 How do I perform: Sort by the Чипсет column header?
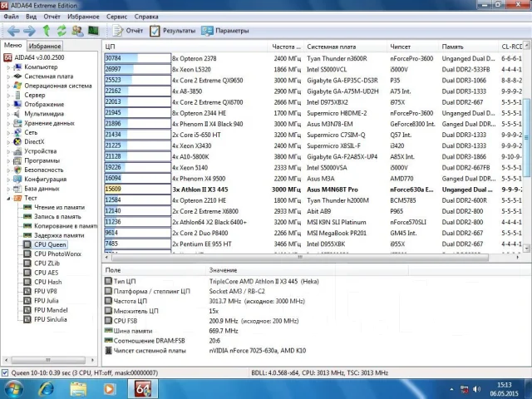click(412, 47)
